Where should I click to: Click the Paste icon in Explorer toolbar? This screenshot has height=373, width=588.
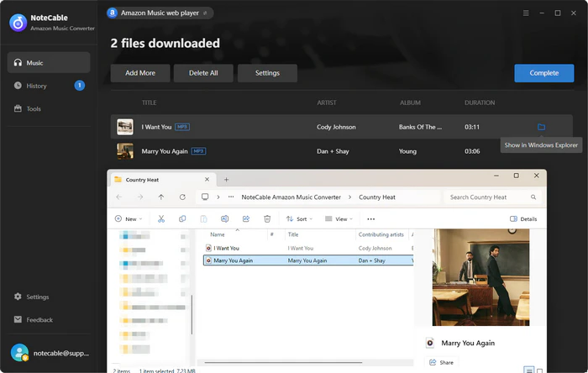203,219
